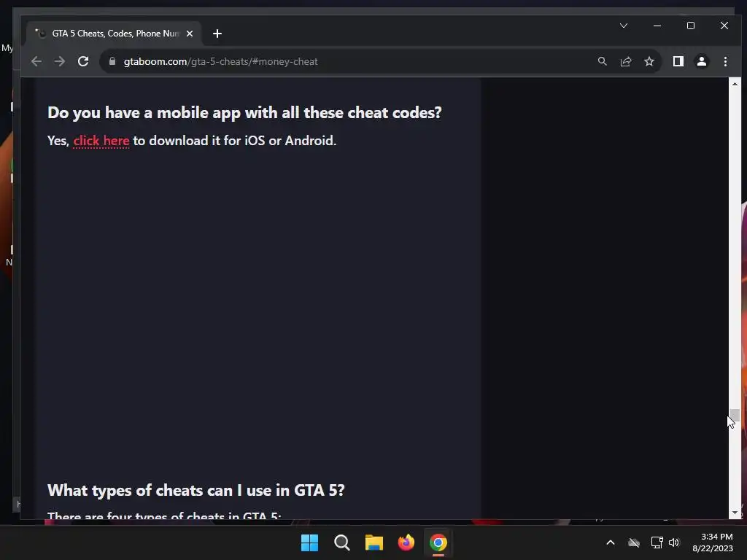
Task: Click page scrollbar up arrow
Action: 735,84
